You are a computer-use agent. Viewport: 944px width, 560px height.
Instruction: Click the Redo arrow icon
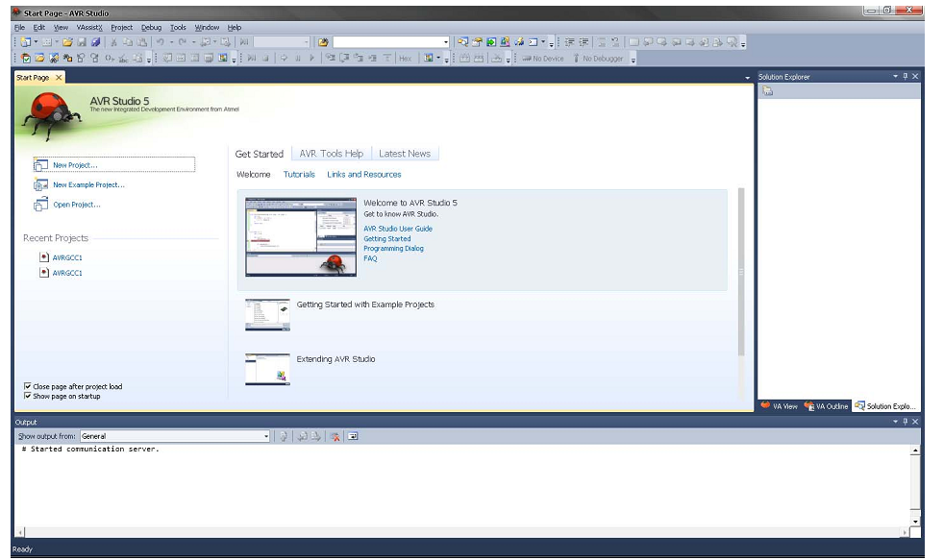coord(183,42)
